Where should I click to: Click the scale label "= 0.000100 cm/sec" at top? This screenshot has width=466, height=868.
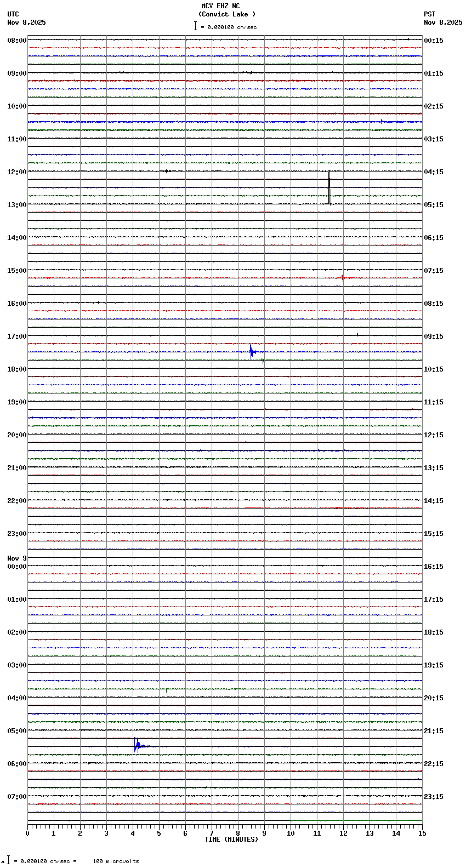pos(229,27)
